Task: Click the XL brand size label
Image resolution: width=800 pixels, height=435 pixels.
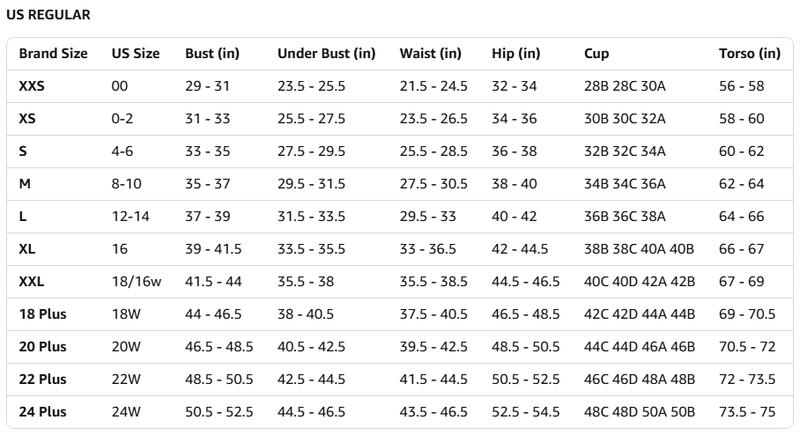Action: (27, 249)
